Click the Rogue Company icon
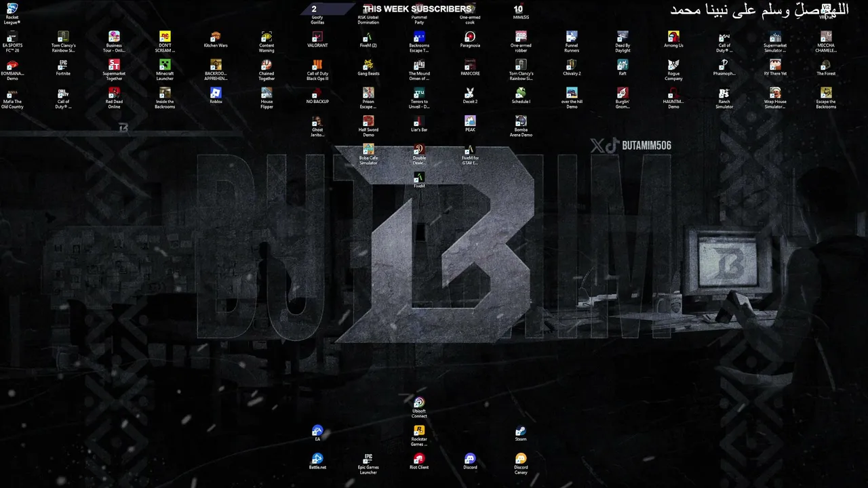This screenshot has width=868, height=488. pos(673,70)
